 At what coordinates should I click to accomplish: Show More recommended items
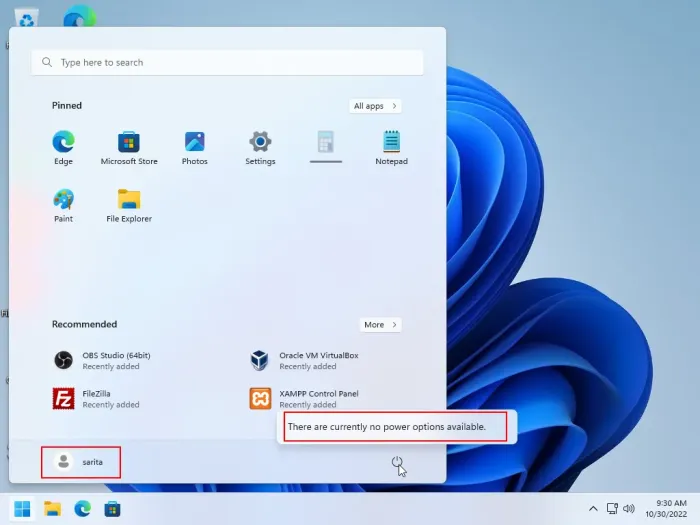pyautogui.click(x=380, y=325)
